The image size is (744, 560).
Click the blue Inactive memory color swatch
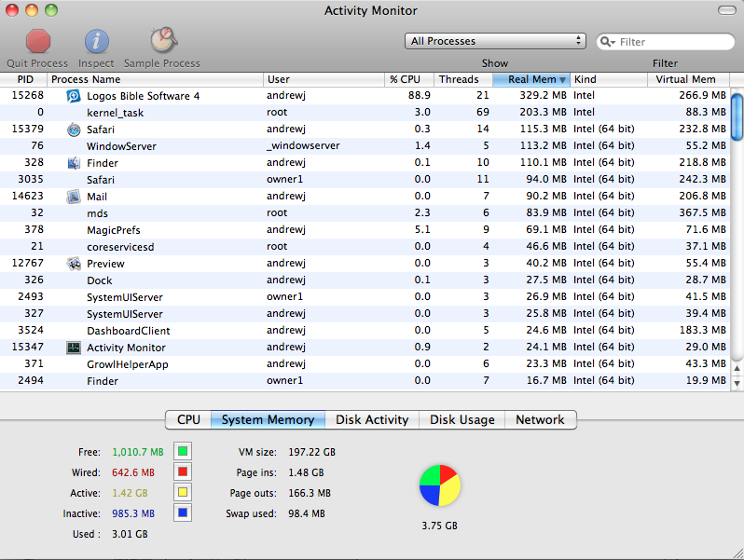tap(183, 512)
